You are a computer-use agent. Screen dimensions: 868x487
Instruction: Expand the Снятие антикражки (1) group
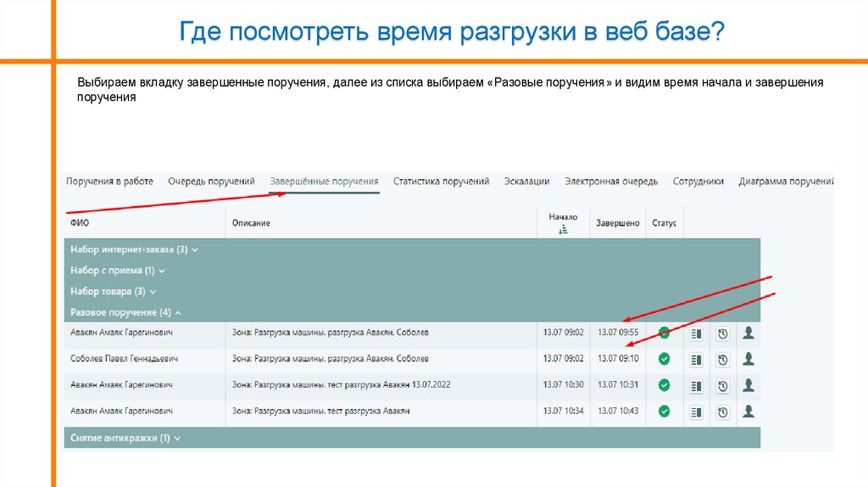pos(125,438)
